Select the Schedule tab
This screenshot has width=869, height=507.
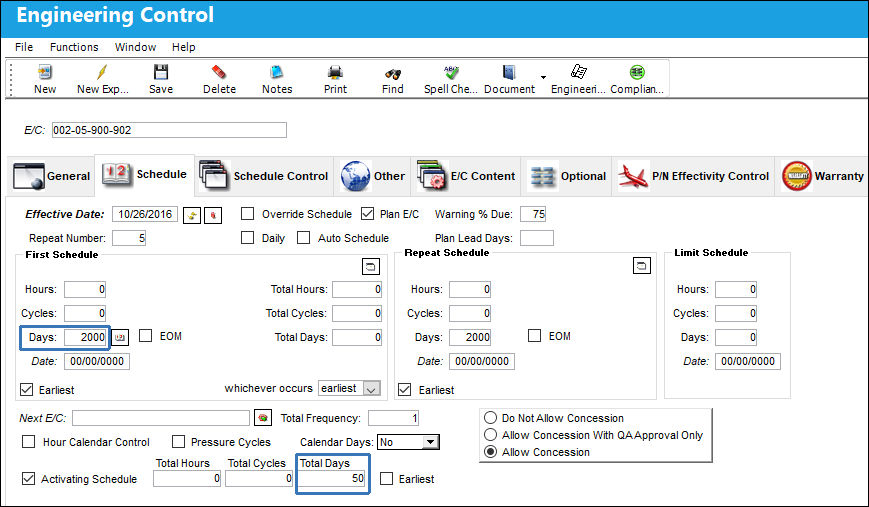click(x=145, y=175)
